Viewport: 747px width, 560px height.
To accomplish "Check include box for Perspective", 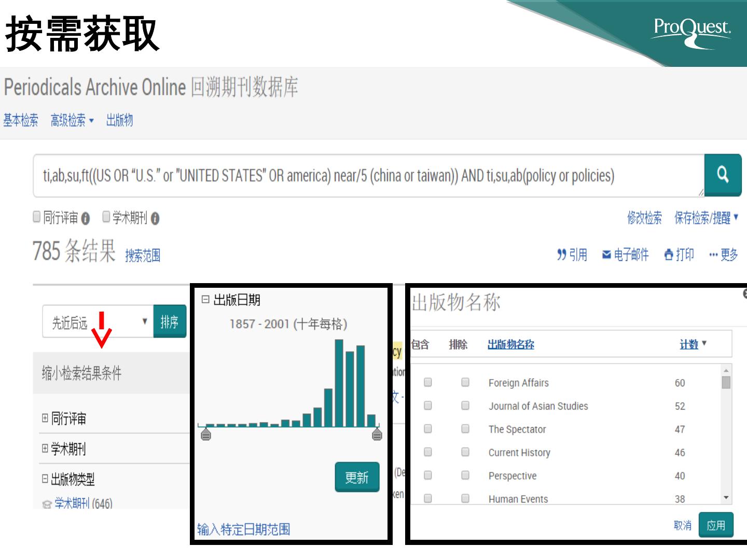I will pos(428,475).
